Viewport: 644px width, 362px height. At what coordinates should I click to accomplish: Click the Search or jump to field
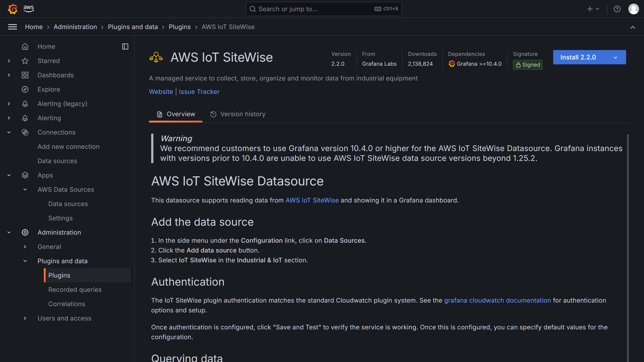pyautogui.click(x=324, y=9)
